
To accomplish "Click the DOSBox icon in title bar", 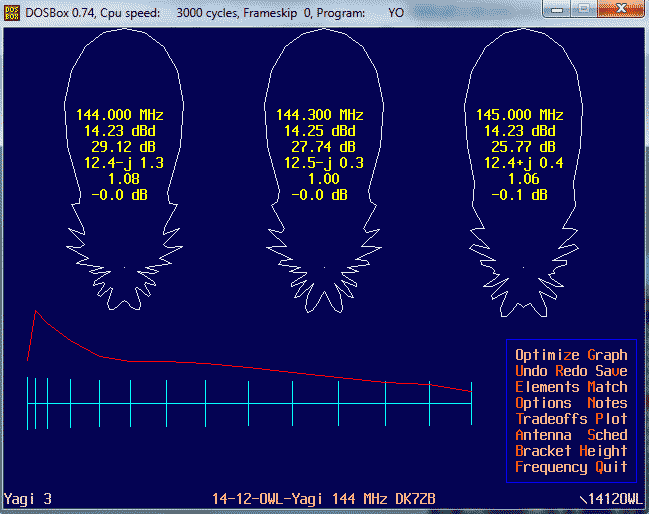I will [x=11, y=13].
